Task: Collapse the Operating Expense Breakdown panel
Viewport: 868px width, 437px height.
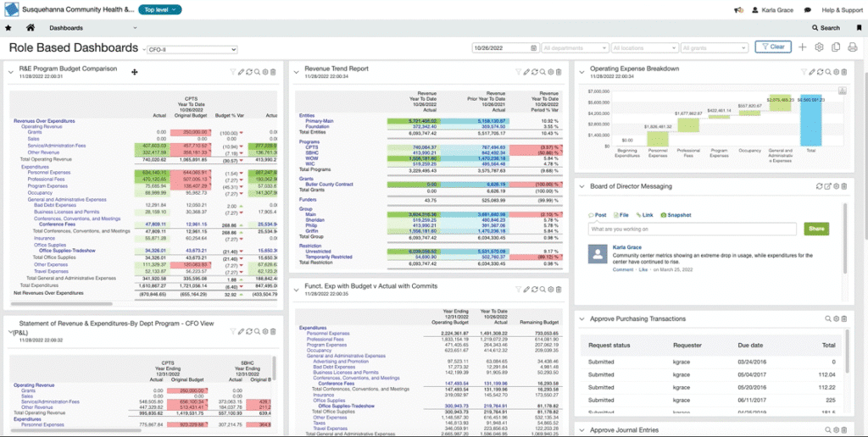Action: (581, 71)
